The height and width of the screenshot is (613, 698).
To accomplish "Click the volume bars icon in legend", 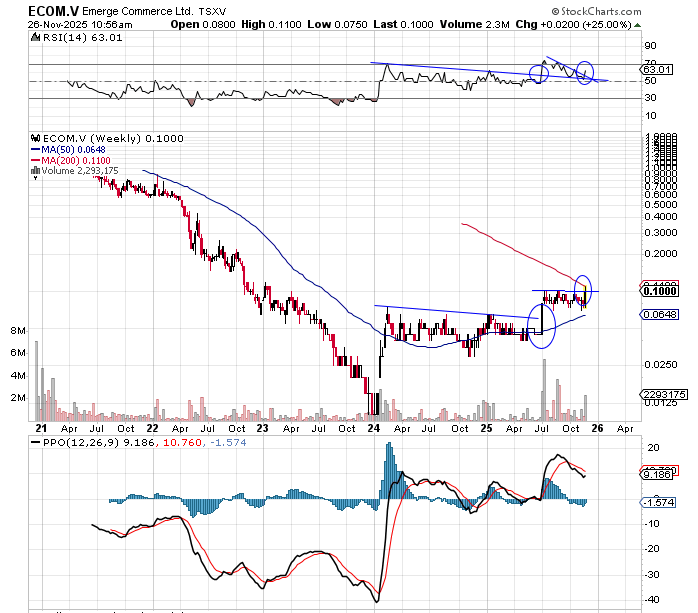I will pyautogui.click(x=36, y=171).
